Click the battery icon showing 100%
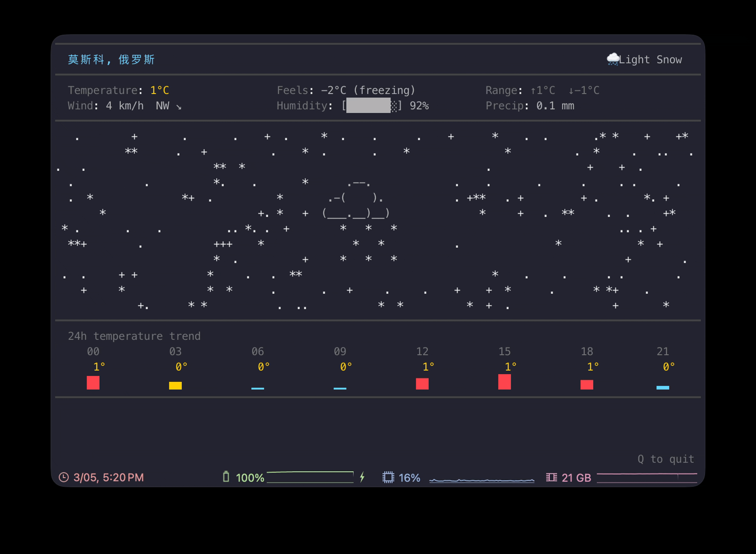Image resolution: width=756 pixels, height=554 pixels. (x=226, y=476)
